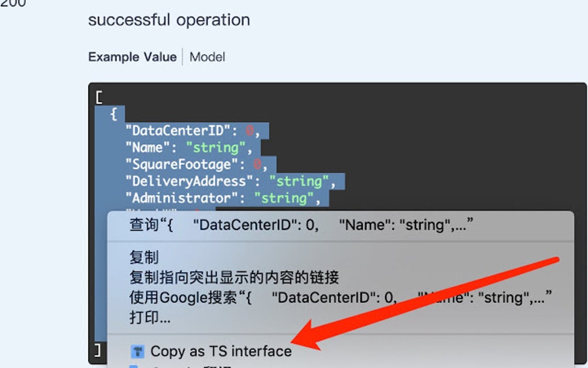Click the closing square bracket in code block

click(99, 350)
